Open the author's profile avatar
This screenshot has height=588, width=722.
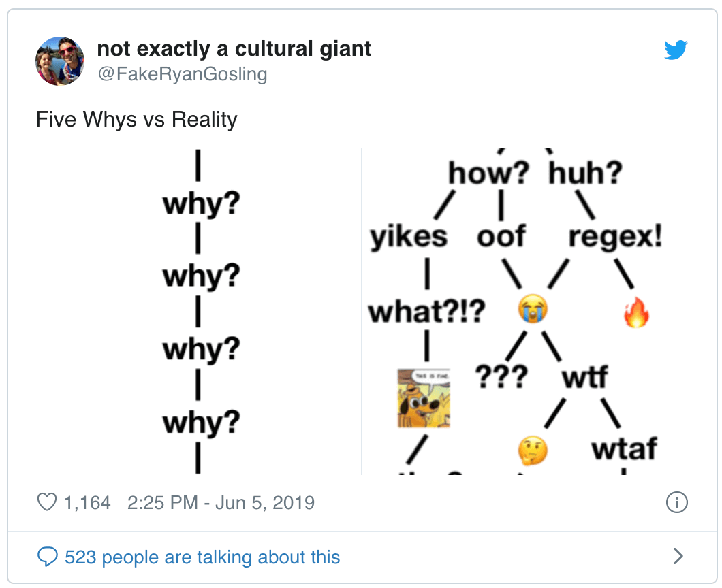tap(60, 61)
